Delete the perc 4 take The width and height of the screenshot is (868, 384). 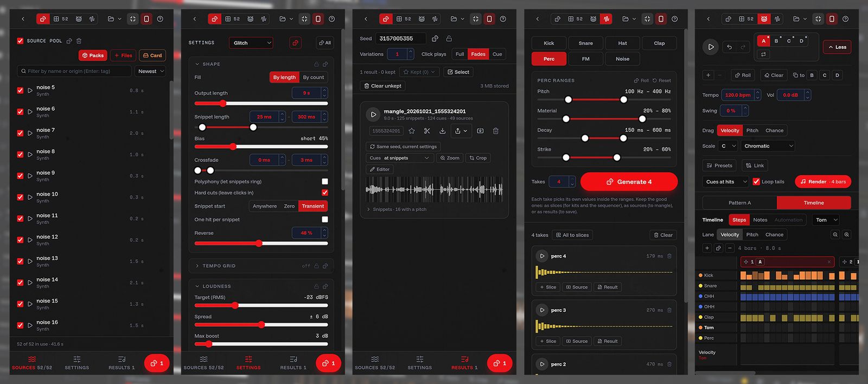click(x=669, y=256)
